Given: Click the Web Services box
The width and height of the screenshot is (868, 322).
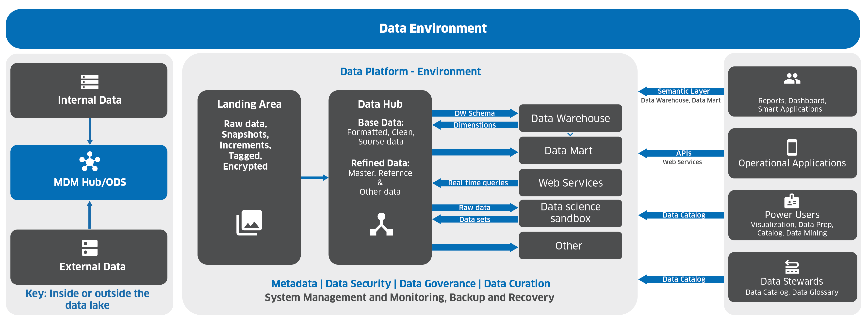Looking at the screenshot, I should point(571,183).
